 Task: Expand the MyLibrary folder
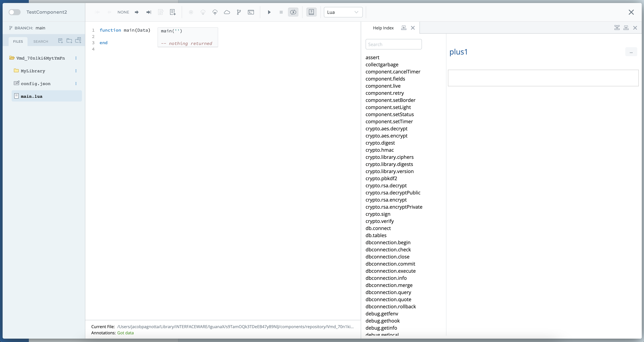(33, 71)
